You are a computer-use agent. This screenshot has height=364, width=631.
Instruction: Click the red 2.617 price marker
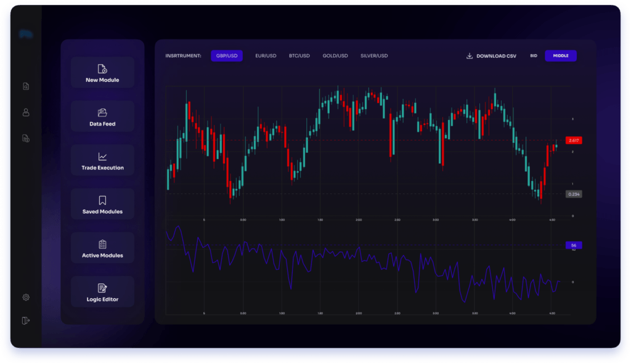click(574, 140)
